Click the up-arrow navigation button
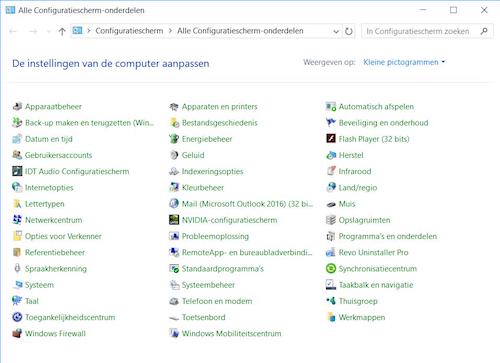This screenshot has width=500, height=363. click(x=62, y=31)
